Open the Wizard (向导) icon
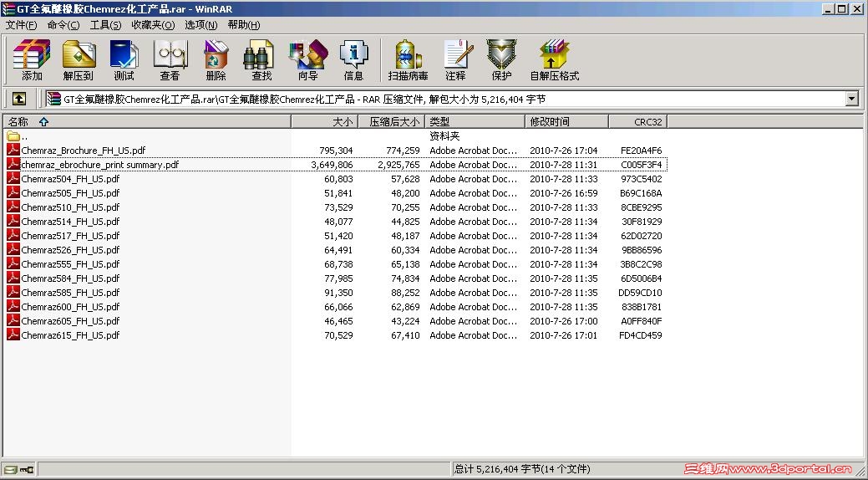 coord(307,60)
